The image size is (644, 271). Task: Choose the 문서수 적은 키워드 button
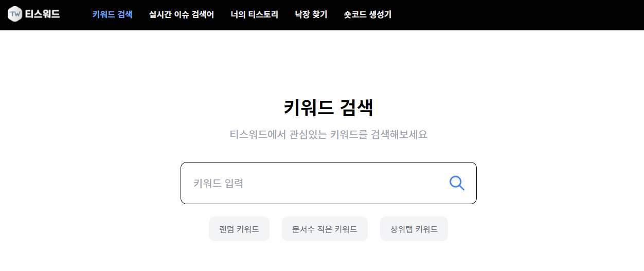[x=325, y=229]
